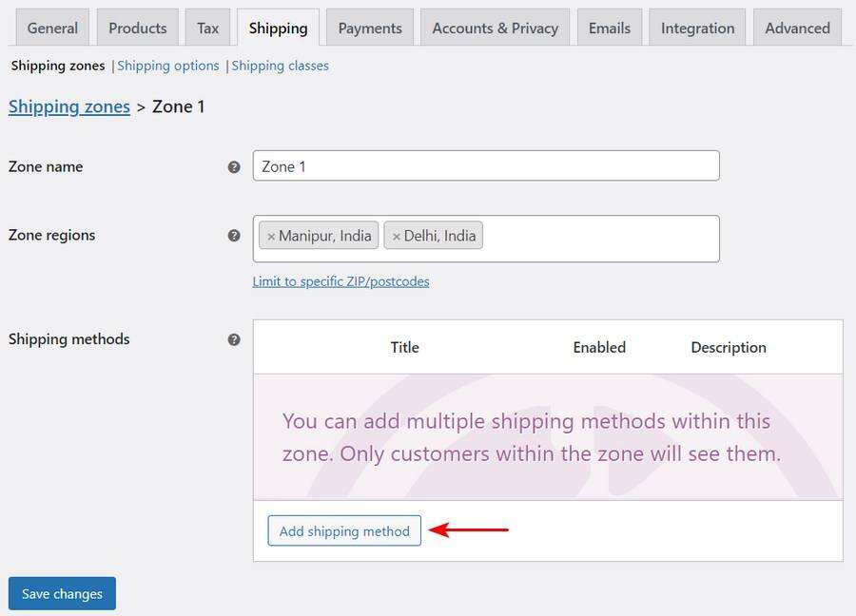
Task: Open the Integration tab
Action: (697, 28)
